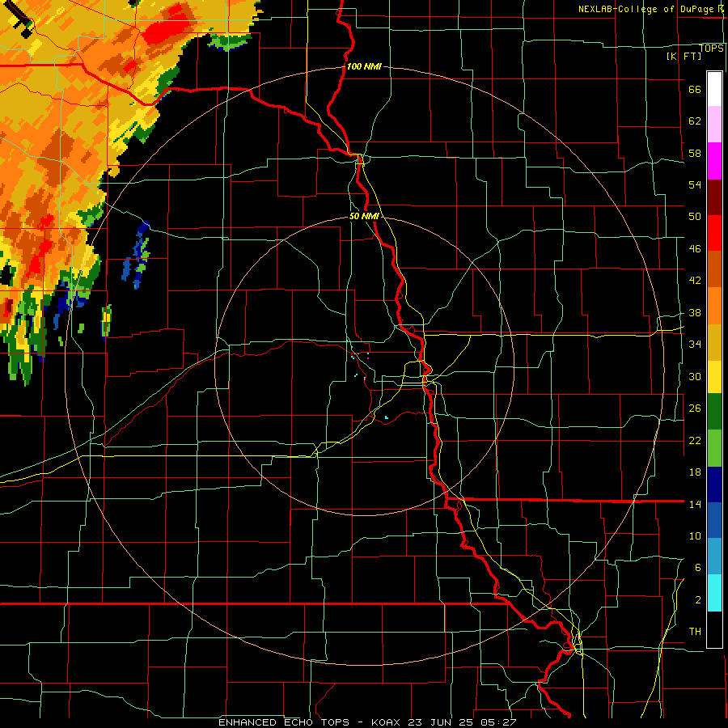Click the maroon legend swatch
The image size is (728, 728).
714,197
